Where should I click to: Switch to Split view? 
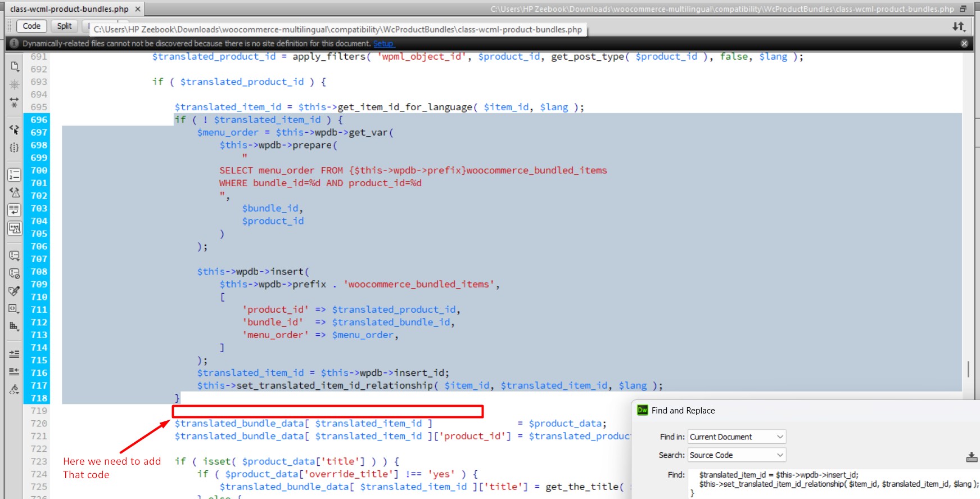coord(64,26)
